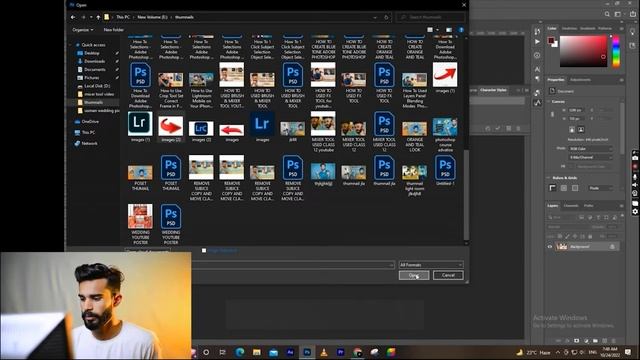
Task: Open the collapsed Character panel icon
Action: coord(538,69)
